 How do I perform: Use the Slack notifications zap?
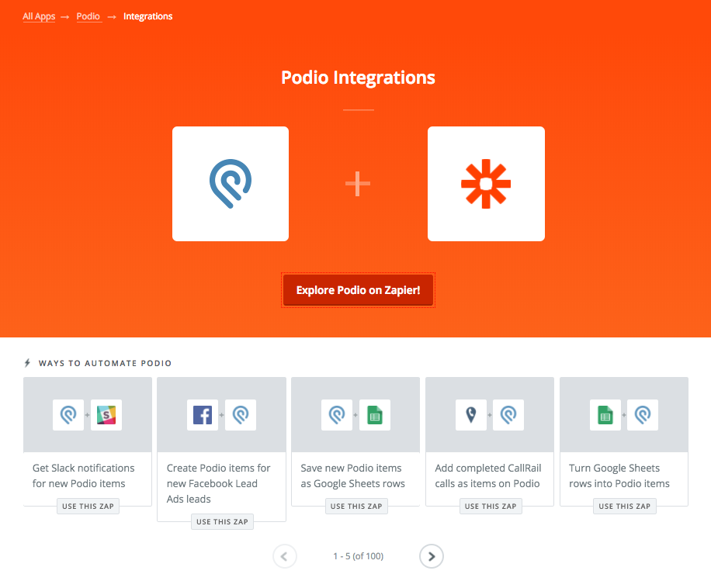point(88,507)
